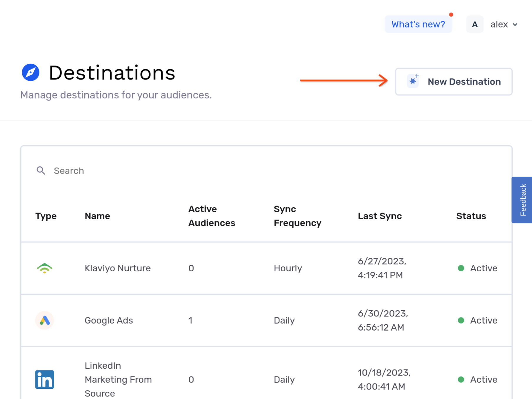The height and width of the screenshot is (399, 532).
Task: Click last sync 10/18/2023, 4:00:41 AM
Action: coord(384,380)
